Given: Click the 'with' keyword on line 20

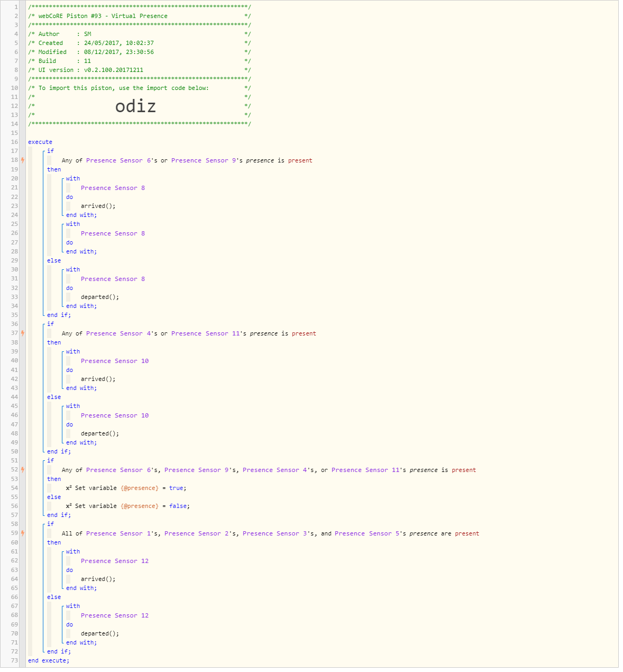Looking at the screenshot, I should pyautogui.click(x=73, y=178).
